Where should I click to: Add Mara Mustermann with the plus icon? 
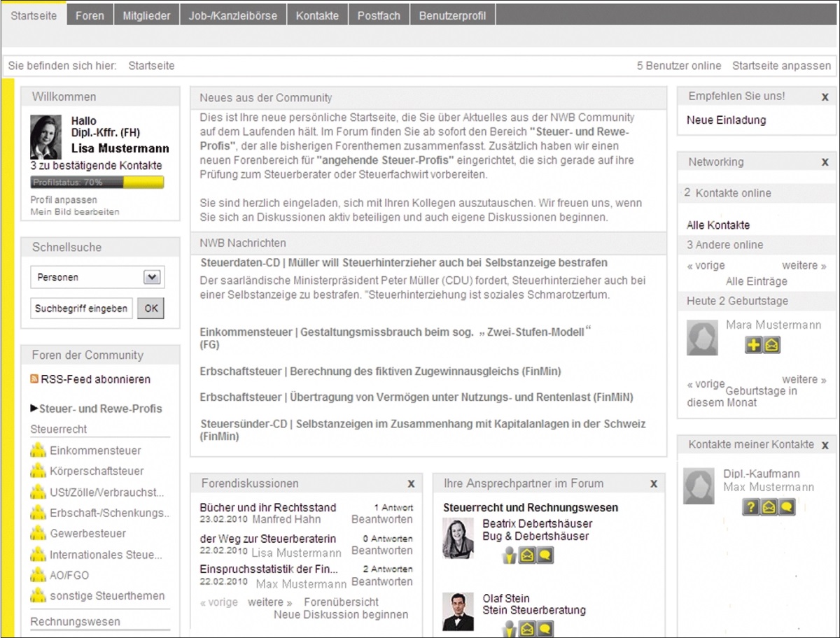753,345
